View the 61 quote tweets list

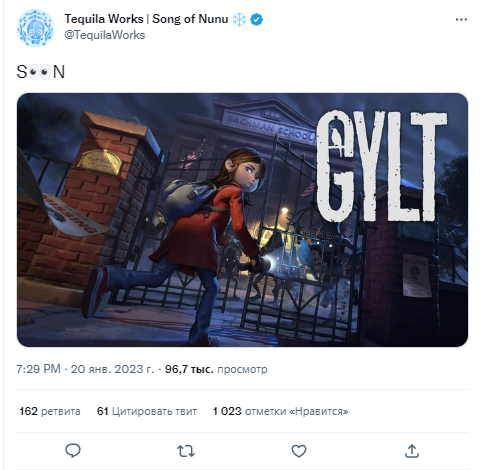click(147, 411)
